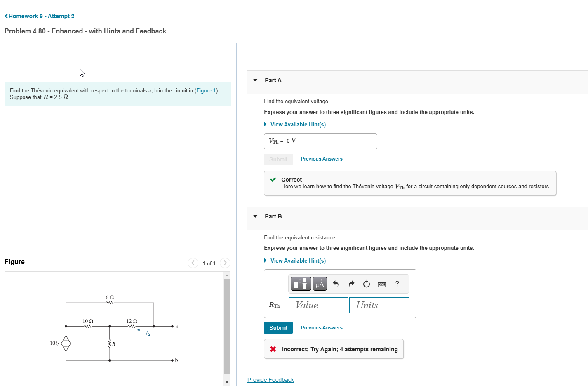The width and height of the screenshot is (588, 386).
Task: Reset the answer using the circular arrow icon
Action: pos(366,284)
